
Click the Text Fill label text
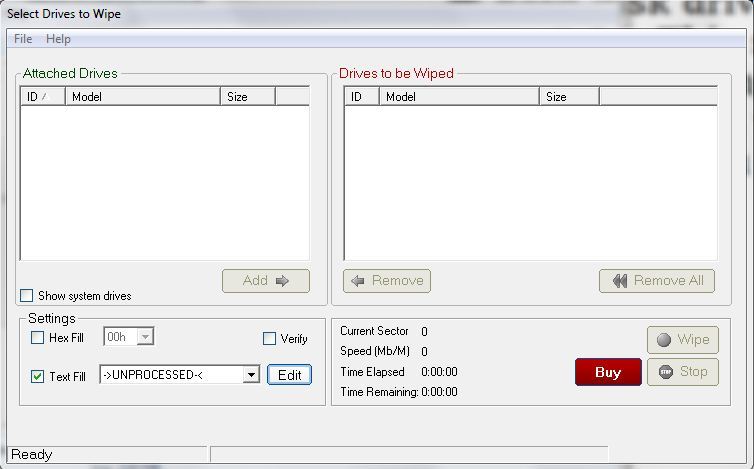coord(67,376)
